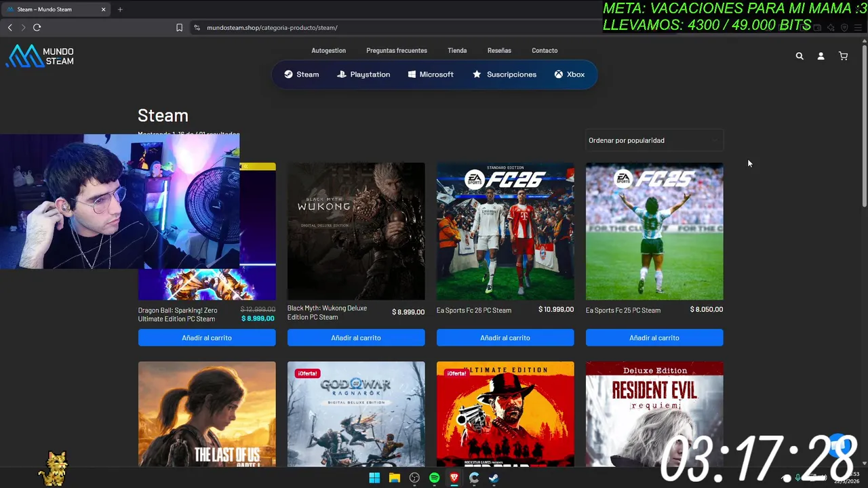The width and height of the screenshot is (868, 488).
Task: Click Black Myth: Wukong Deluxe title link
Action: (x=327, y=312)
